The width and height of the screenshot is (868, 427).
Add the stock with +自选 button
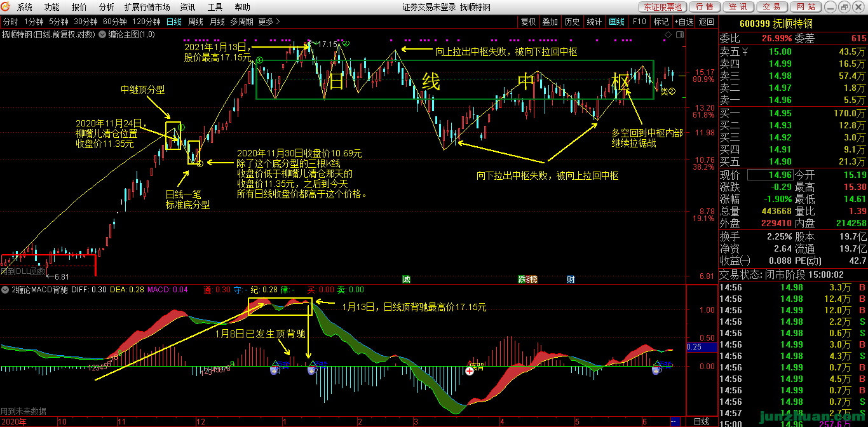point(684,22)
